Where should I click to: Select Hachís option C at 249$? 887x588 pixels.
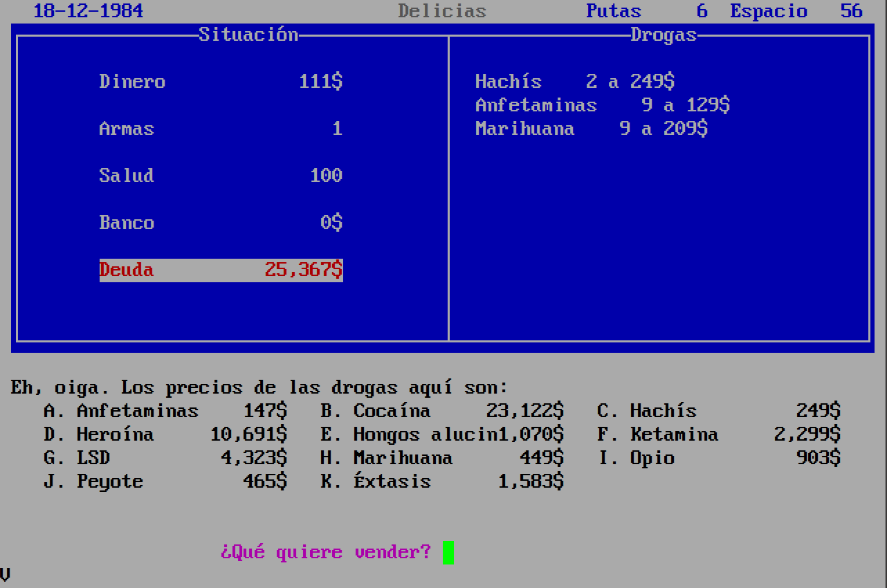coord(663,411)
